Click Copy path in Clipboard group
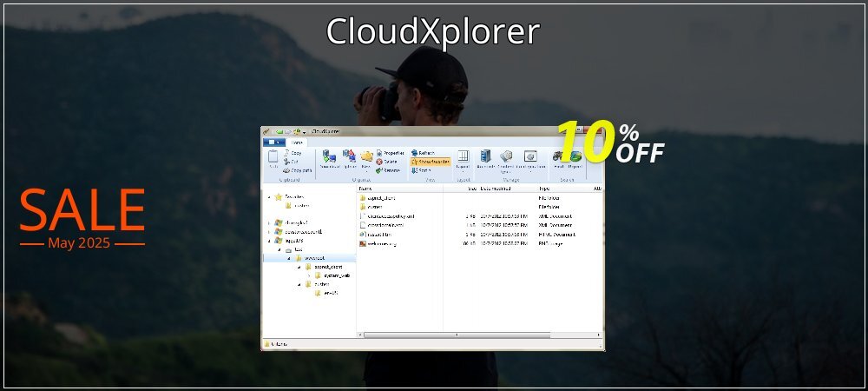The image size is (868, 391). click(x=298, y=170)
